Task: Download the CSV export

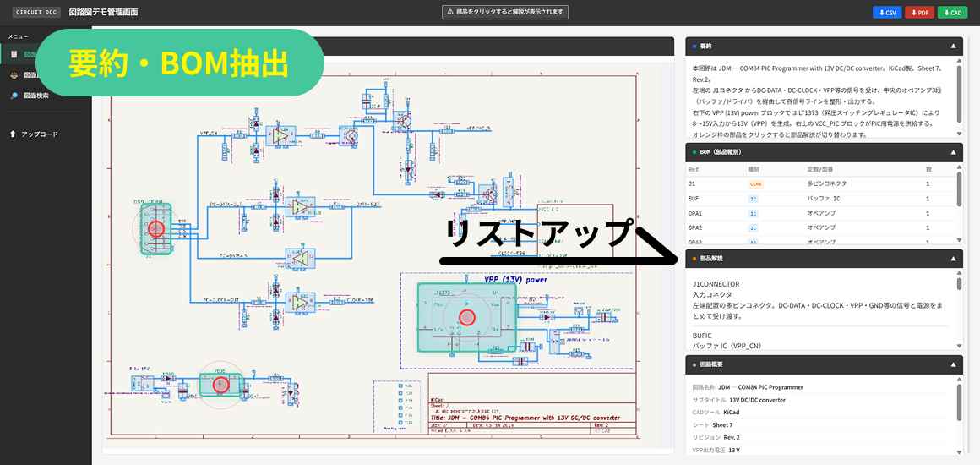Action: [x=887, y=13]
